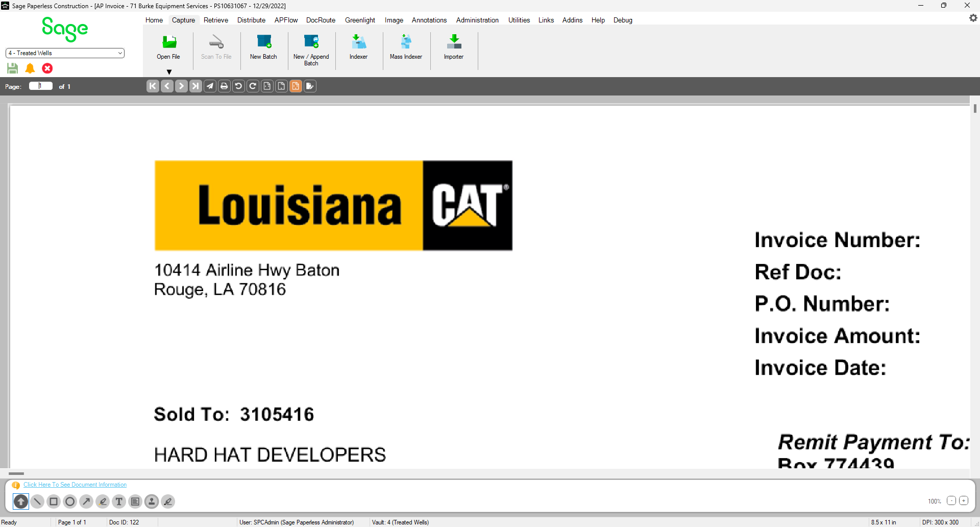The height and width of the screenshot is (527, 980).
Task: Select the stamp annotation tool
Action: 152,501
